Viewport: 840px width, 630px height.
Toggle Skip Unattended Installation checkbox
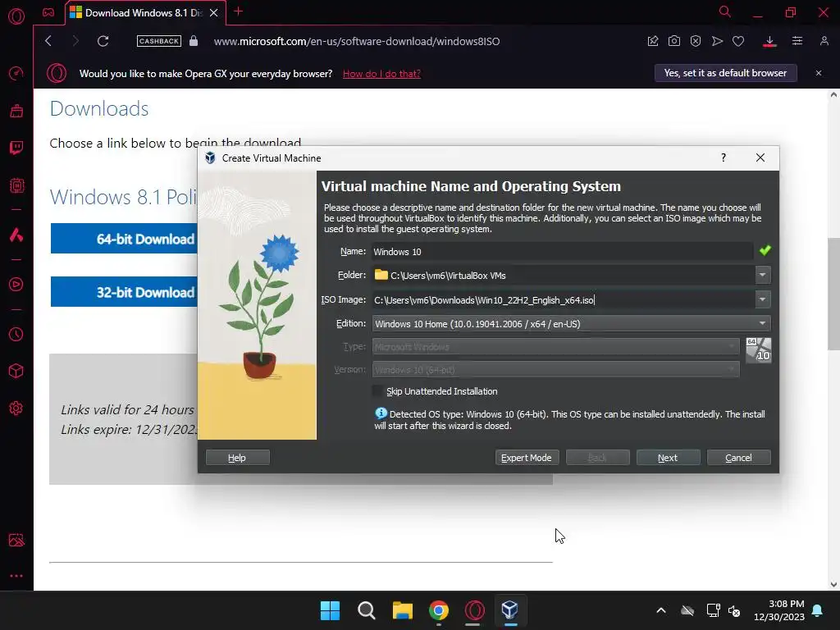(x=378, y=391)
